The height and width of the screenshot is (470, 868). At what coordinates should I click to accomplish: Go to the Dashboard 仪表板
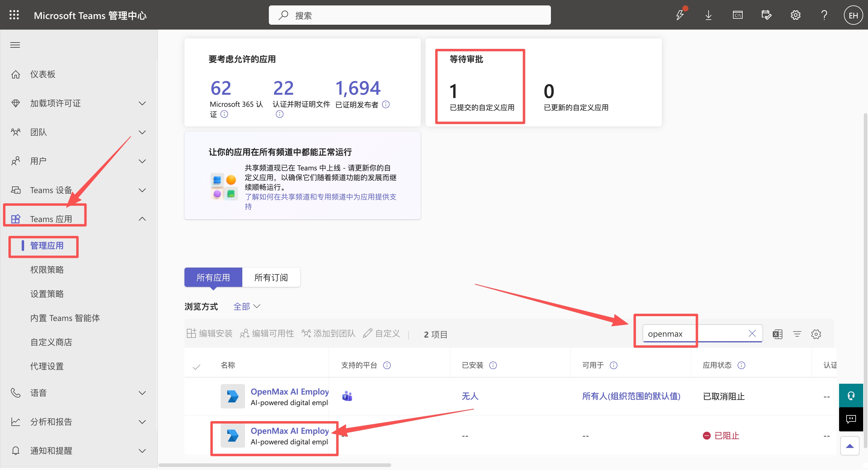[x=42, y=74]
